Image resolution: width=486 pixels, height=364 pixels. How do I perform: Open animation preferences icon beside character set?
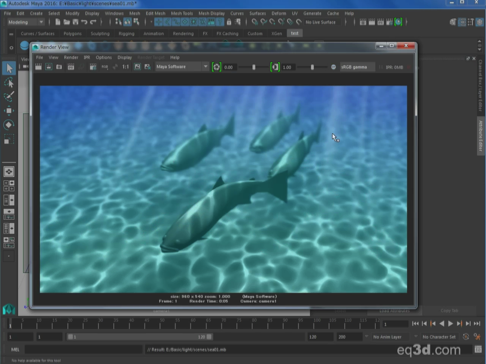tap(477, 337)
